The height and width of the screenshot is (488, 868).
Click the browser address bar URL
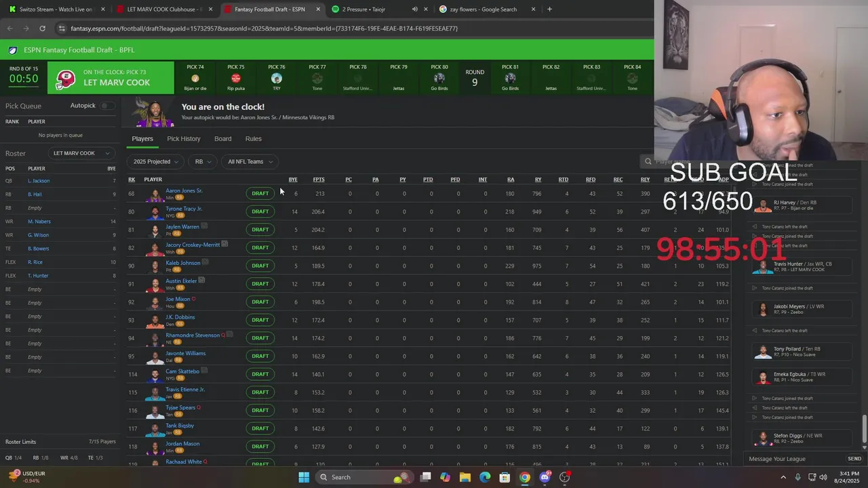click(x=264, y=28)
